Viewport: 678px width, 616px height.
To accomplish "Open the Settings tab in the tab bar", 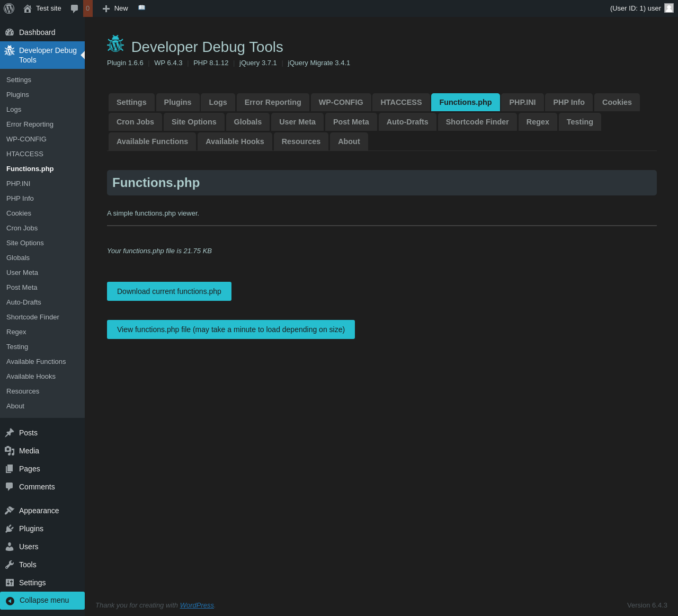I will point(131,102).
